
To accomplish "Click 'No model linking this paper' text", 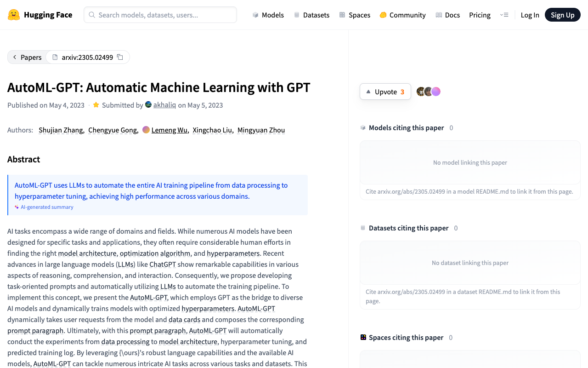I will tap(470, 162).
